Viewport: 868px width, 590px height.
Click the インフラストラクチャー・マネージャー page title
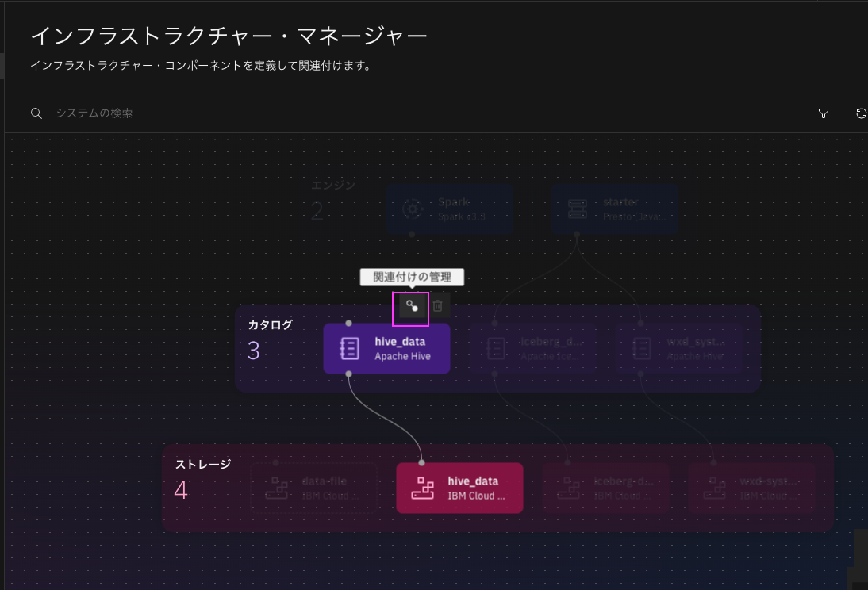pyautogui.click(x=229, y=36)
